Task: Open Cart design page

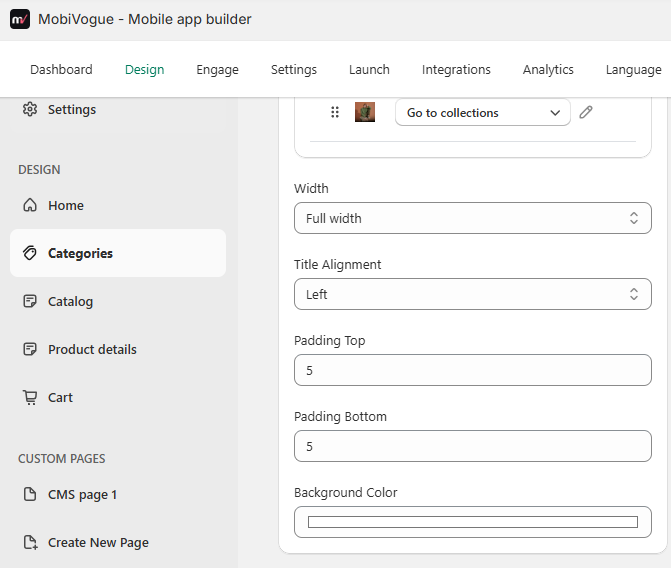Action: pyautogui.click(x=118, y=397)
